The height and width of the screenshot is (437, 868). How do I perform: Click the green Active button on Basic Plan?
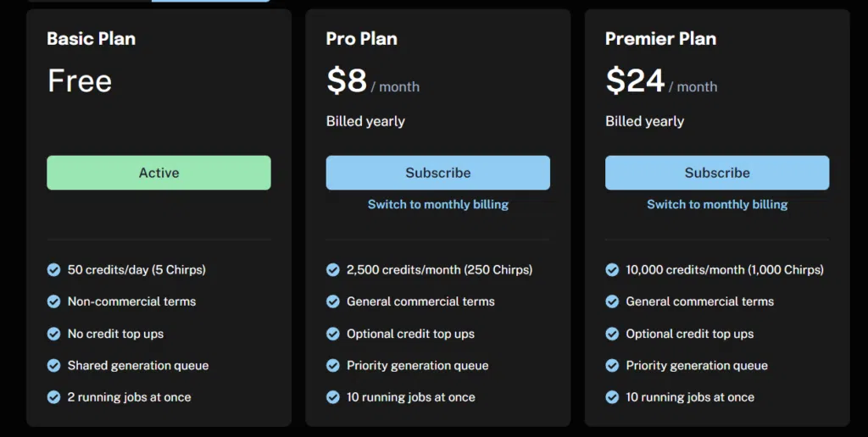[159, 173]
